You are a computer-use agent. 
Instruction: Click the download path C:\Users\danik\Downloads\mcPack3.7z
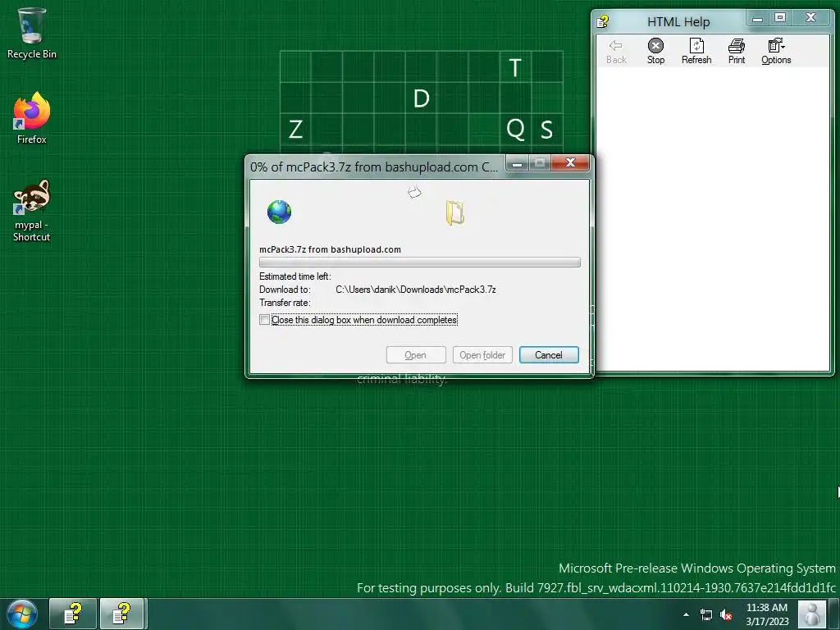(x=416, y=290)
